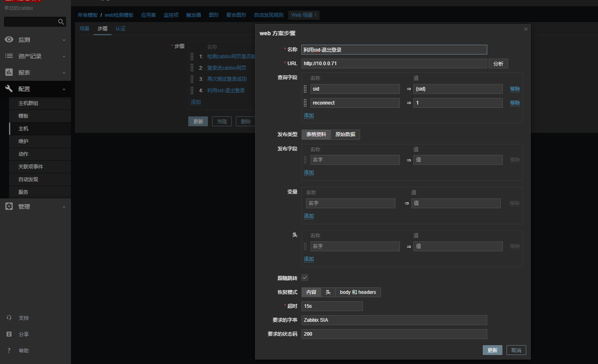
Task: Focus the 要求的字串 input field
Action: pos(394,320)
